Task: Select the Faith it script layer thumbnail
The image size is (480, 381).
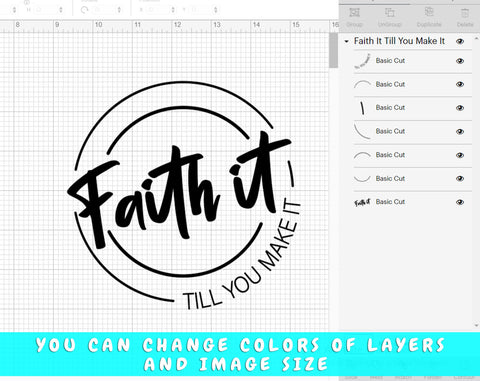Action: [x=362, y=202]
